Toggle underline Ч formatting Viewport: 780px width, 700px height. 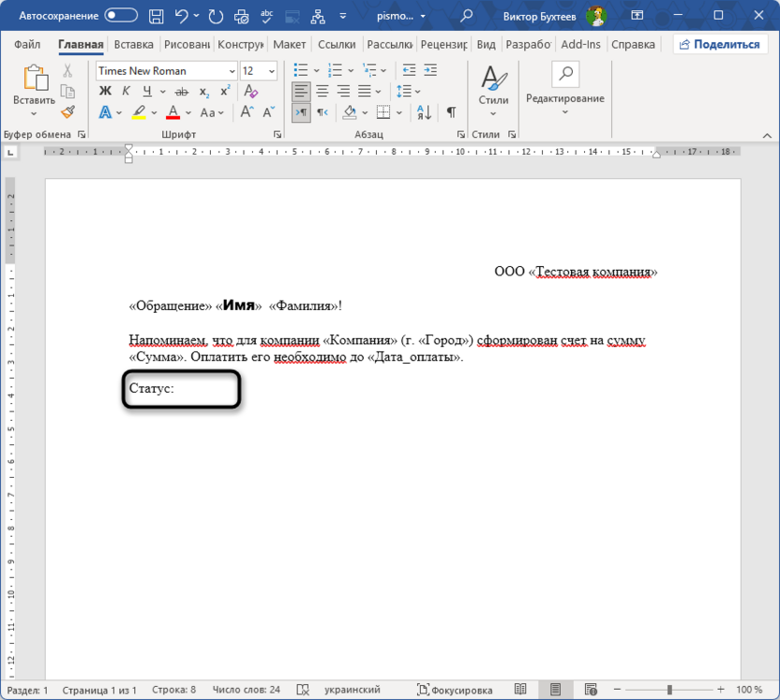click(x=147, y=91)
